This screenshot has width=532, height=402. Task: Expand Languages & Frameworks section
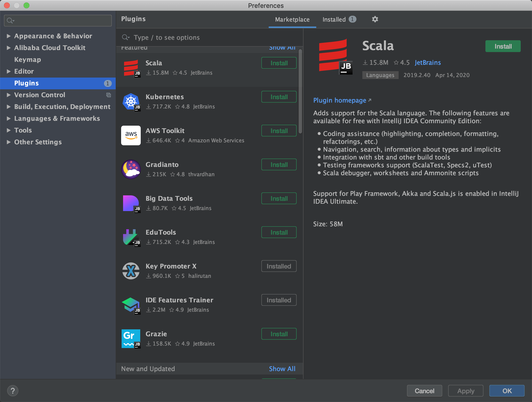(x=9, y=119)
